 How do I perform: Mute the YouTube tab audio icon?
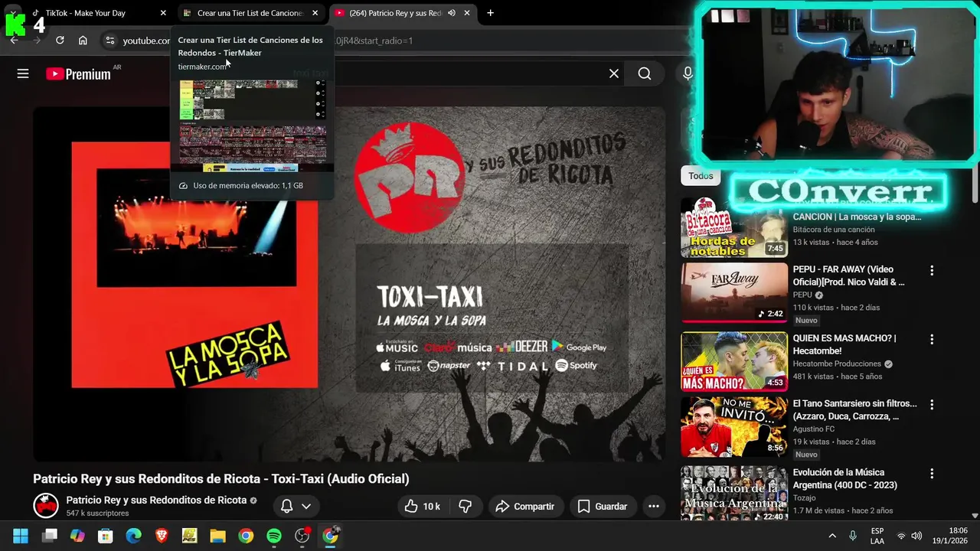point(452,13)
